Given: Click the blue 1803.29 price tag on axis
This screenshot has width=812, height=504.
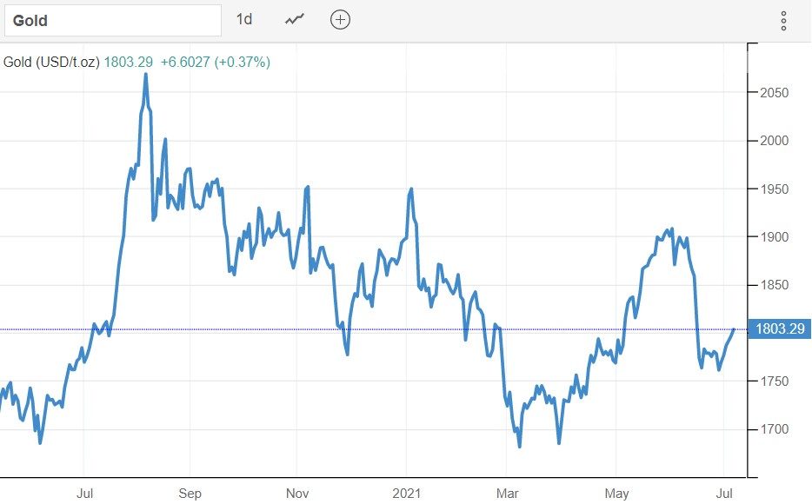Looking at the screenshot, I should [782, 329].
